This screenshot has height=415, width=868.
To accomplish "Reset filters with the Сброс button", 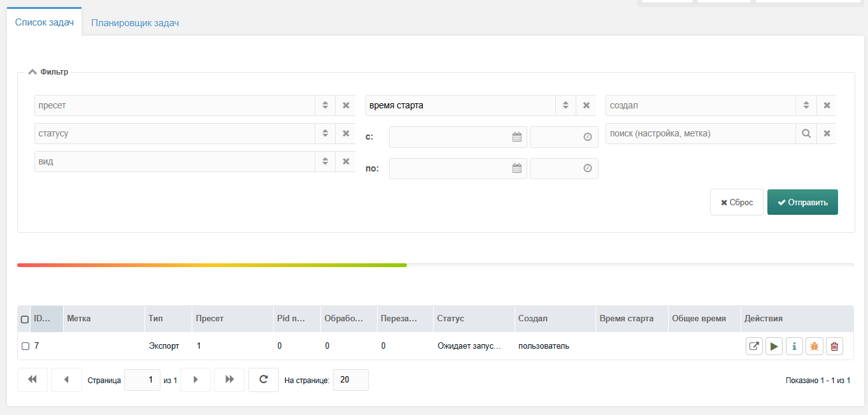I will pos(736,203).
